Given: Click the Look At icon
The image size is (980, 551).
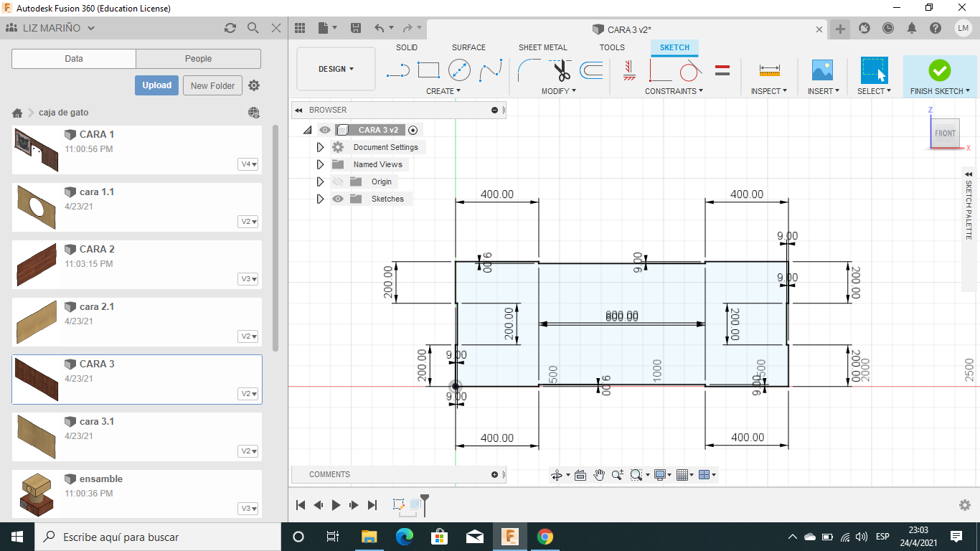Looking at the screenshot, I should [580, 475].
